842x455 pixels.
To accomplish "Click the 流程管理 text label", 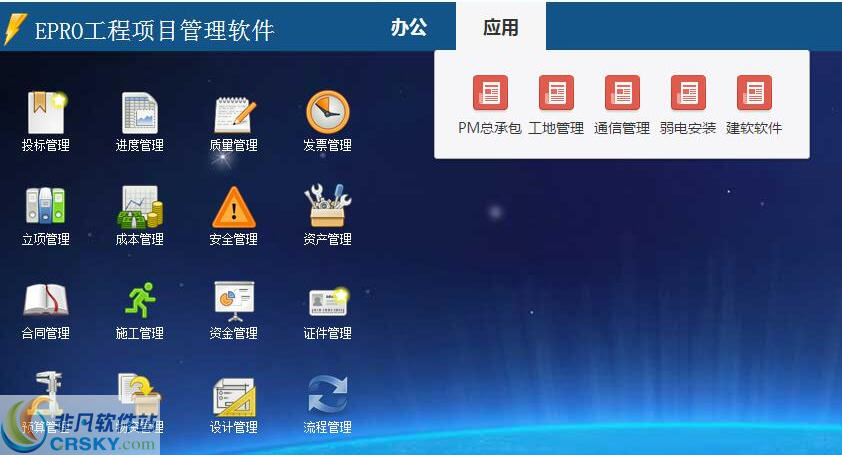I will click(x=328, y=427).
